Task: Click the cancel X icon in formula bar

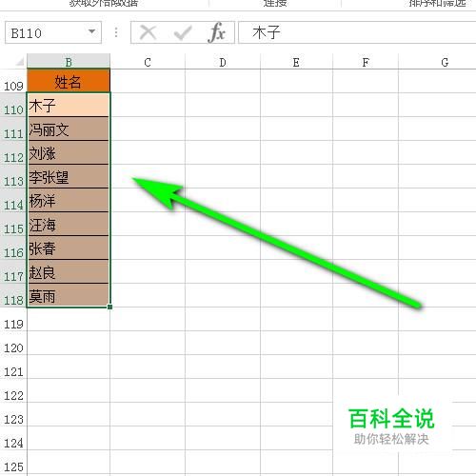Action: [x=148, y=32]
